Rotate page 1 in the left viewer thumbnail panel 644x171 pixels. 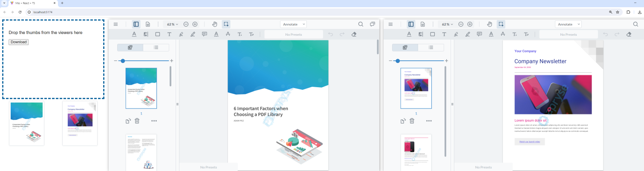[x=128, y=121]
